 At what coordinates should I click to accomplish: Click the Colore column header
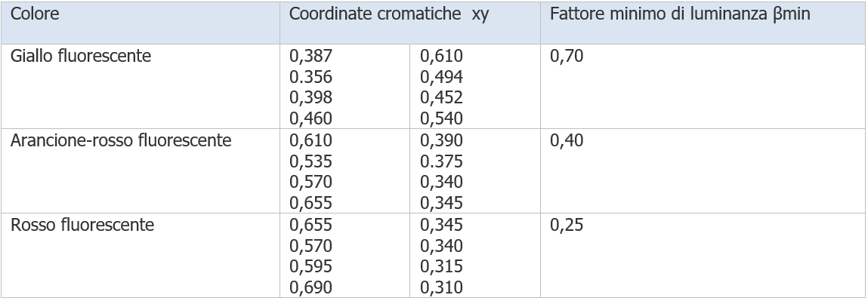(35, 14)
